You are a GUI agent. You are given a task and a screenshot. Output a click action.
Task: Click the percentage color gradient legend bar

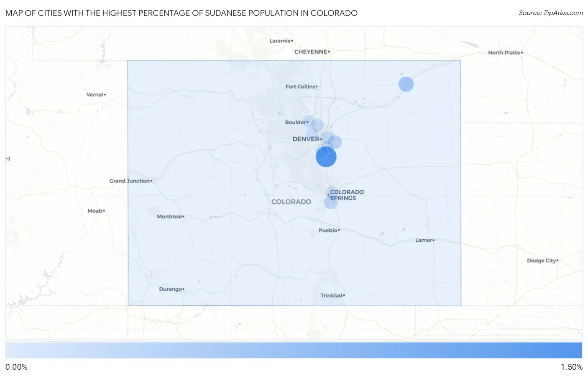tap(294, 350)
